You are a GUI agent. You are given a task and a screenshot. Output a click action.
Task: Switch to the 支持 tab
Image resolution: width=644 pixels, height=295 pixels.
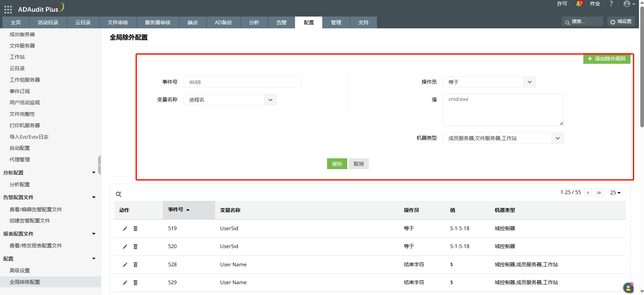[363, 22]
